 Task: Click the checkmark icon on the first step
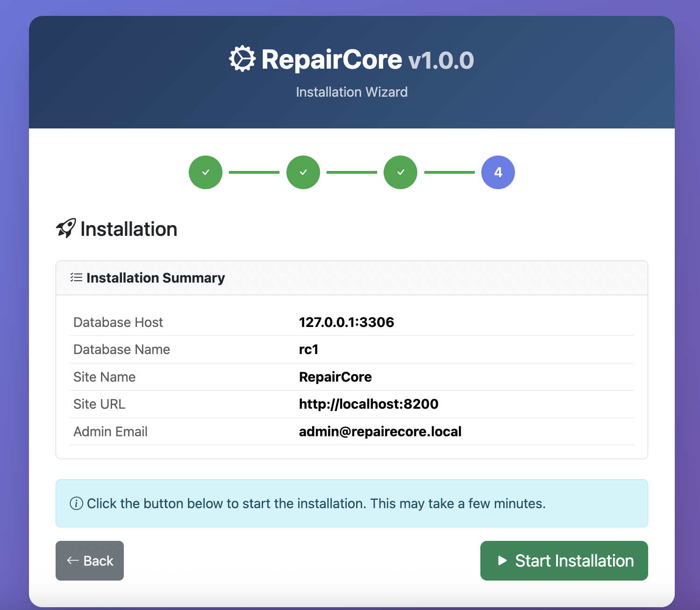point(206,172)
